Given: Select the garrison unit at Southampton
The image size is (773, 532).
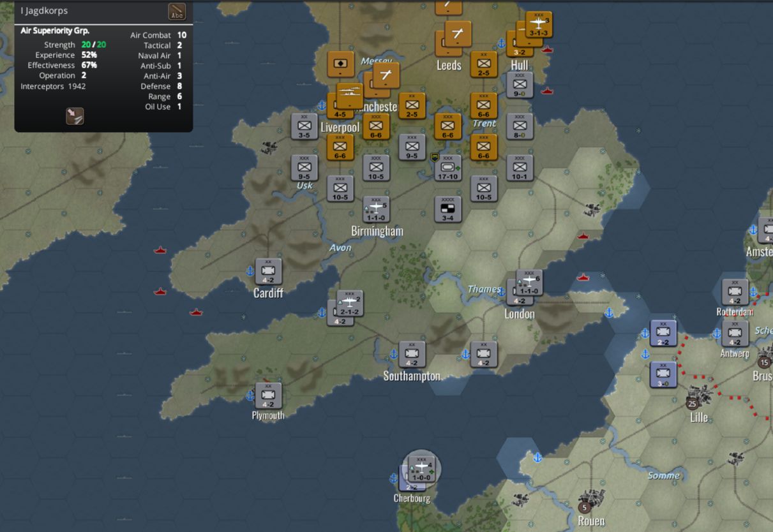Looking at the screenshot, I should point(412,354).
